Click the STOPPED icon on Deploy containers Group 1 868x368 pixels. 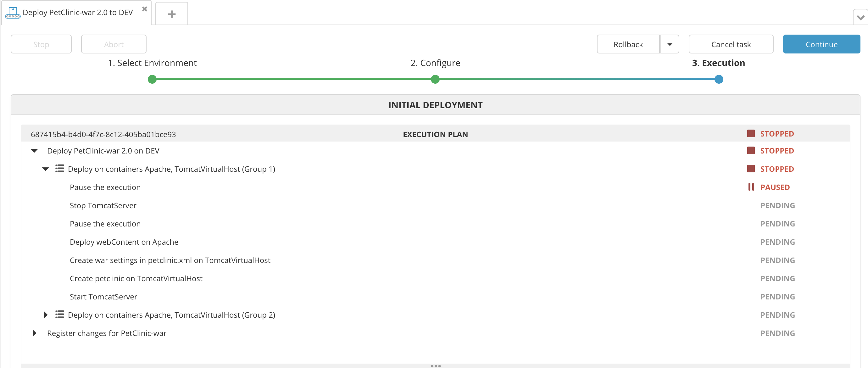pyautogui.click(x=749, y=169)
